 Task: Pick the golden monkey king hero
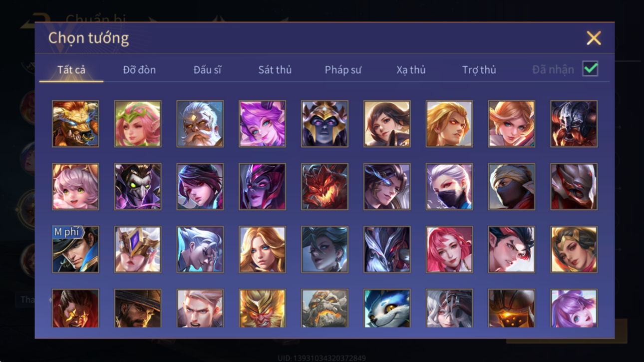[x=262, y=308]
